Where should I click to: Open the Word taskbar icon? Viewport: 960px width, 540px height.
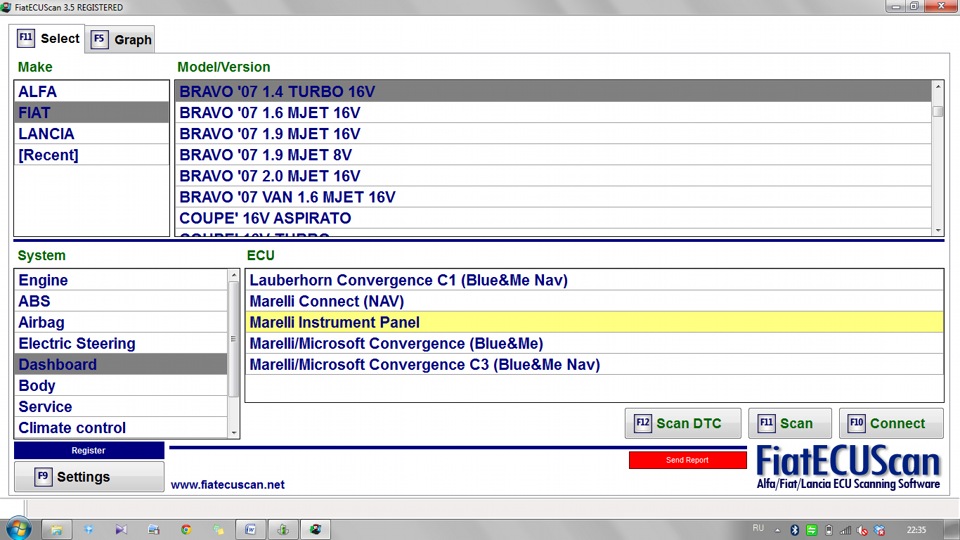coord(250,530)
